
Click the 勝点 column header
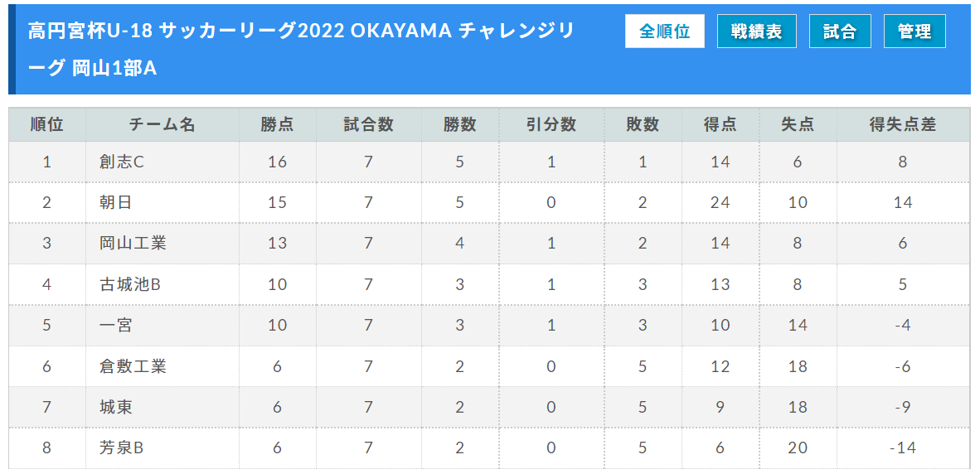coord(278,124)
